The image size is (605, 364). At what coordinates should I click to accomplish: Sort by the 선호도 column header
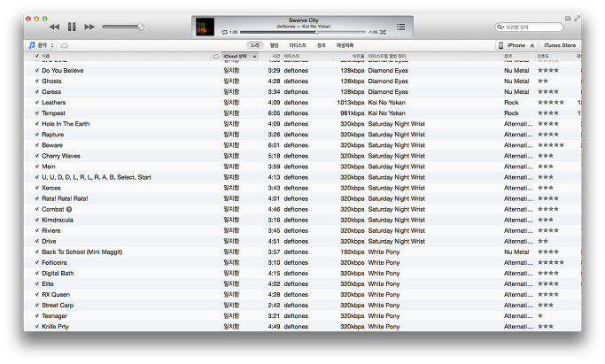[x=543, y=57]
